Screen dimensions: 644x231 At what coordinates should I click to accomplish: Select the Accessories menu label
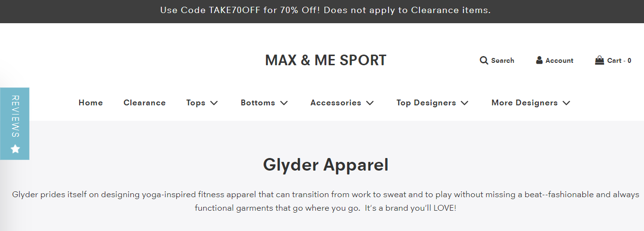(336, 103)
